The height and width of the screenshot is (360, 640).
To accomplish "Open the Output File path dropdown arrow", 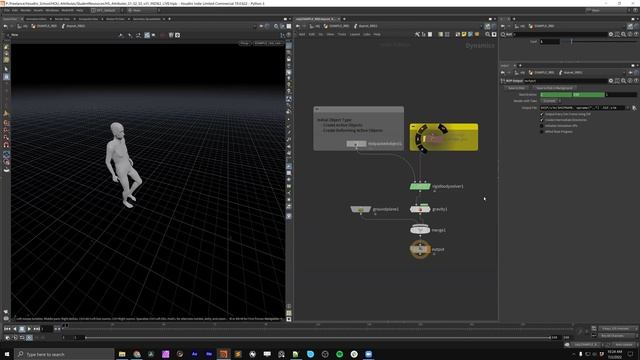I will pos(628,108).
